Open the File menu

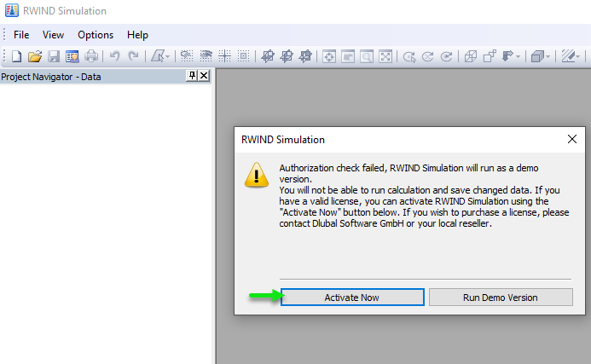coord(21,35)
